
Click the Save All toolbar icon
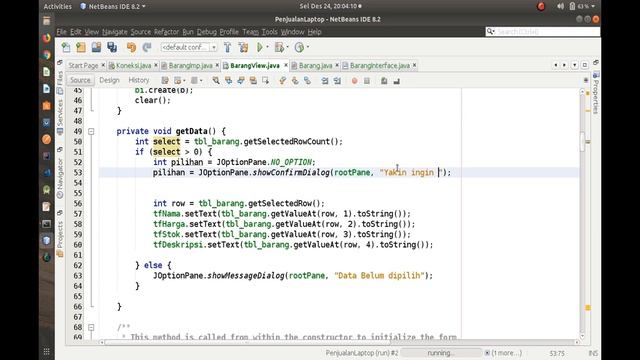112,47
